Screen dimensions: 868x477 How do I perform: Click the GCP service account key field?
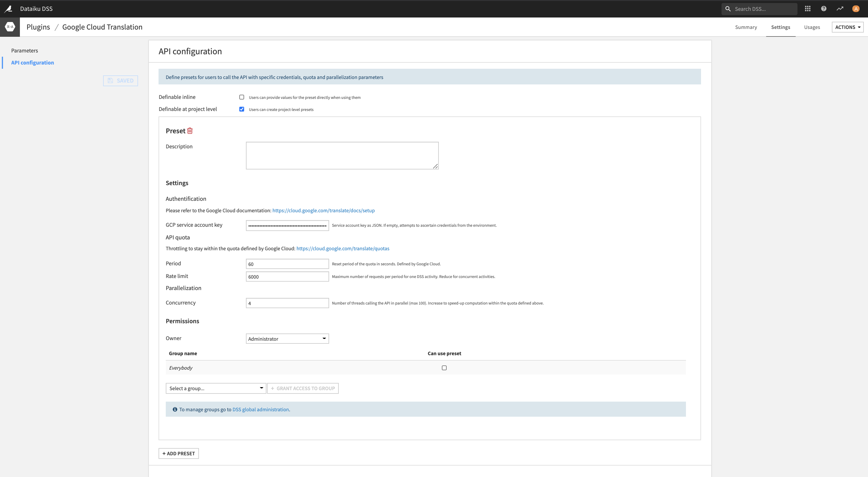pos(287,225)
